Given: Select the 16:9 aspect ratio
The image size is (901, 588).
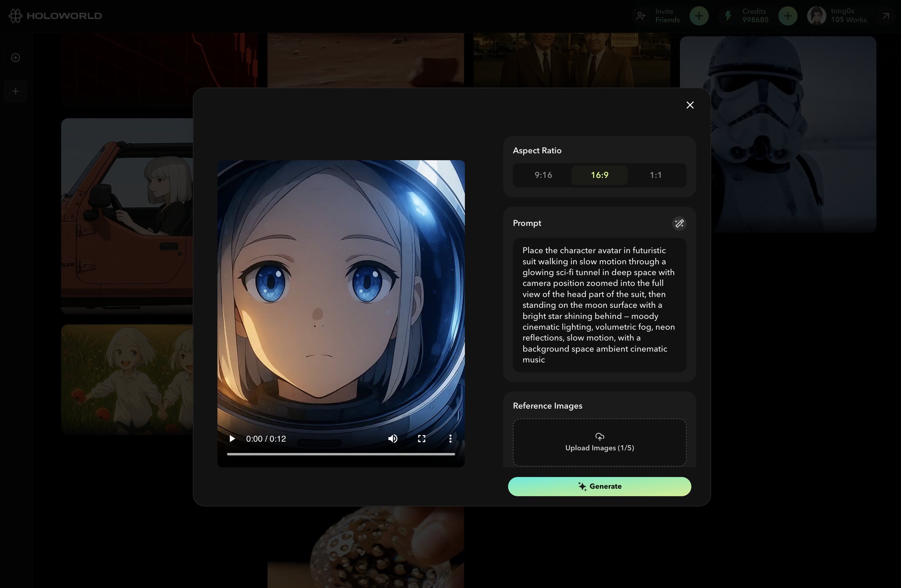Looking at the screenshot, I should (599, 175).
